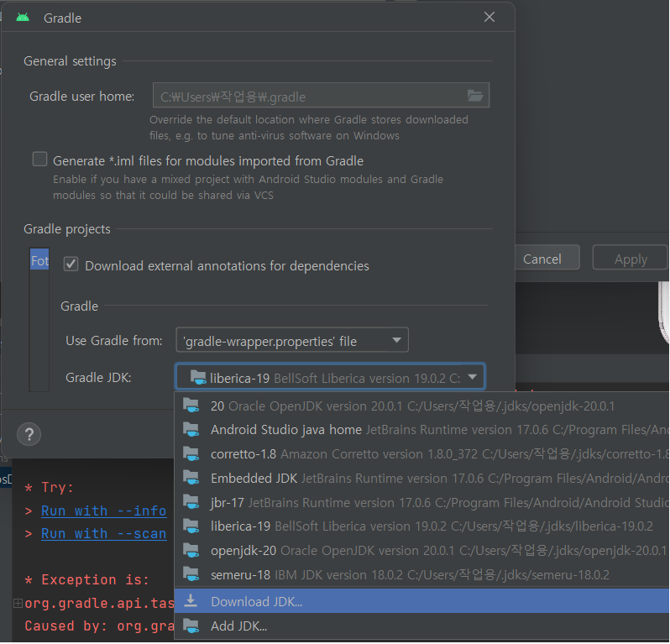This screenshot has height=644, width=670.
Task: Click the Add JDK folder icon
Action: (x=191, y=626)
